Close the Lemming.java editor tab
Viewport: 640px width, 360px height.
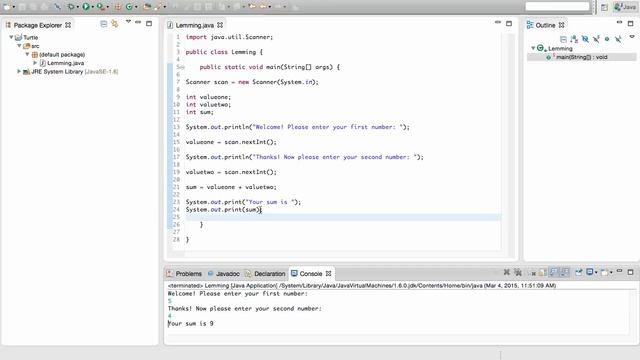[x=220, y=25]
